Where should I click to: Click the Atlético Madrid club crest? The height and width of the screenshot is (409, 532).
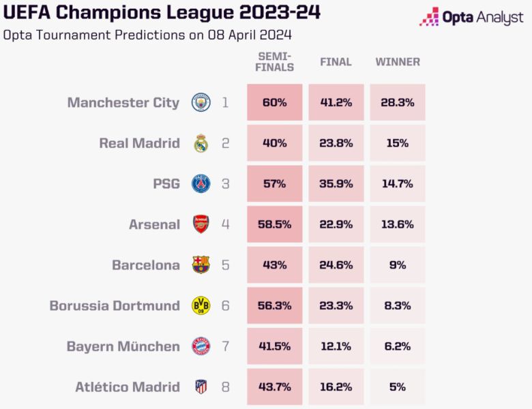(201, 387)
